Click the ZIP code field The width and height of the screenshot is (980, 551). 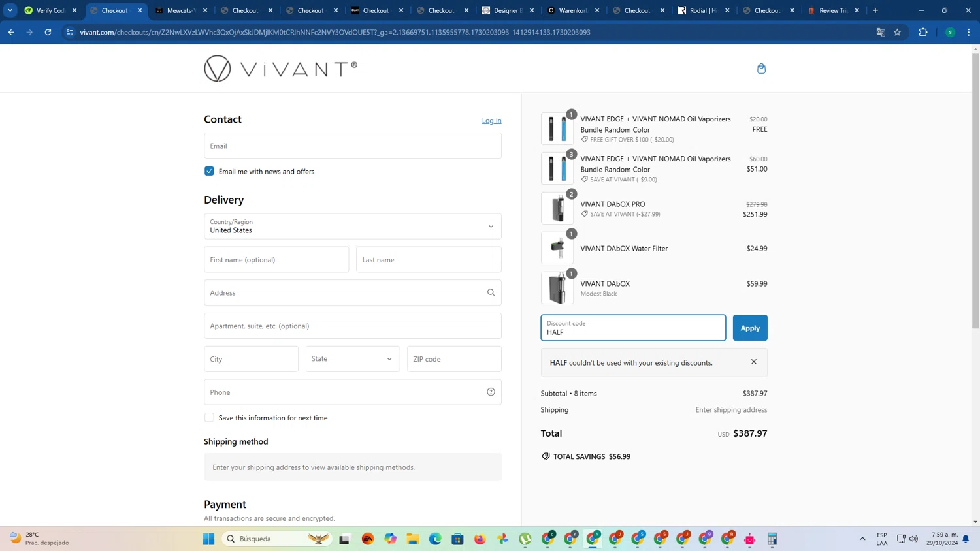point(454,359)
